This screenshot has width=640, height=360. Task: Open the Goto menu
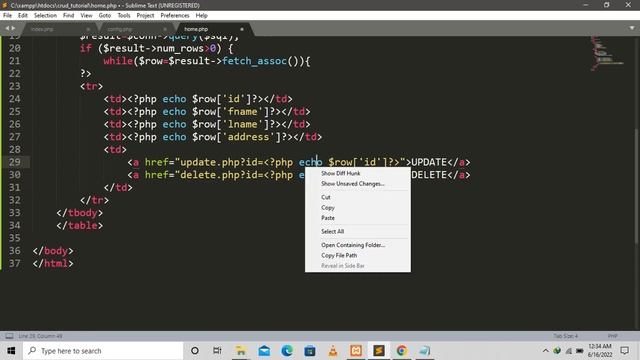(x=104, y=16)
